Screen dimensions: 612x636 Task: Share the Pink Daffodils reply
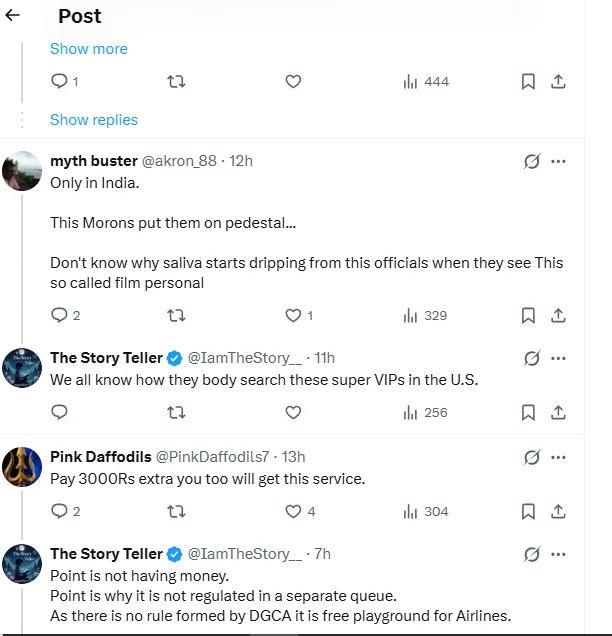[x=559, y=511]
